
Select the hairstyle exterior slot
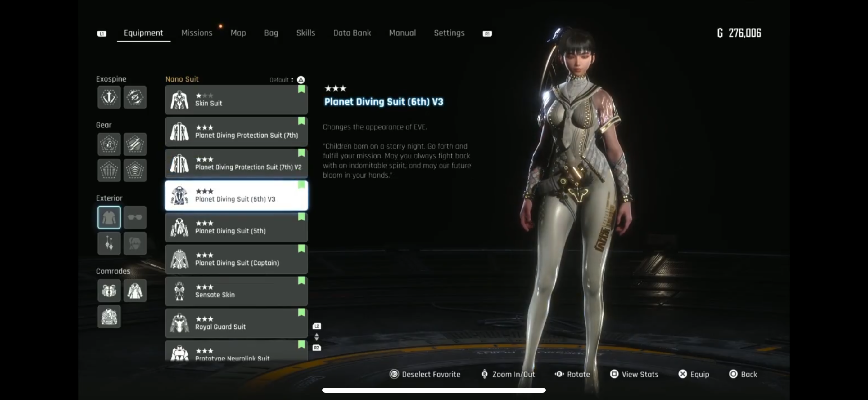135,243
